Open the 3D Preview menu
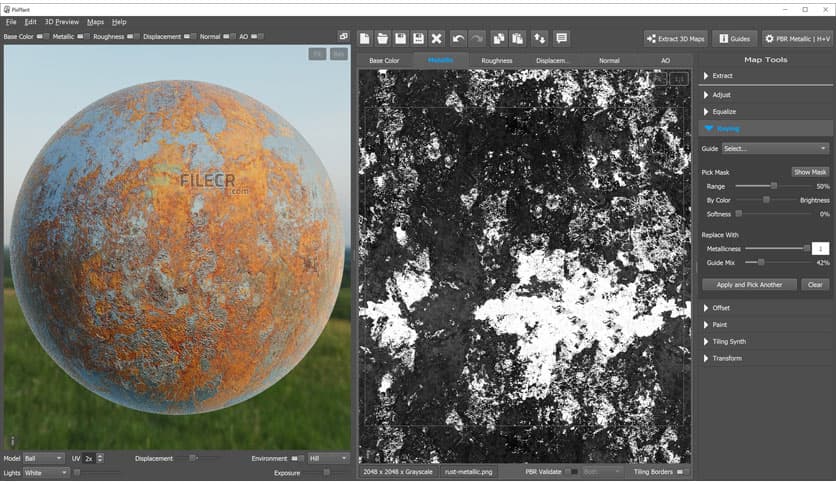The height and width of the screenshot is (484, 836). (62, 21)
